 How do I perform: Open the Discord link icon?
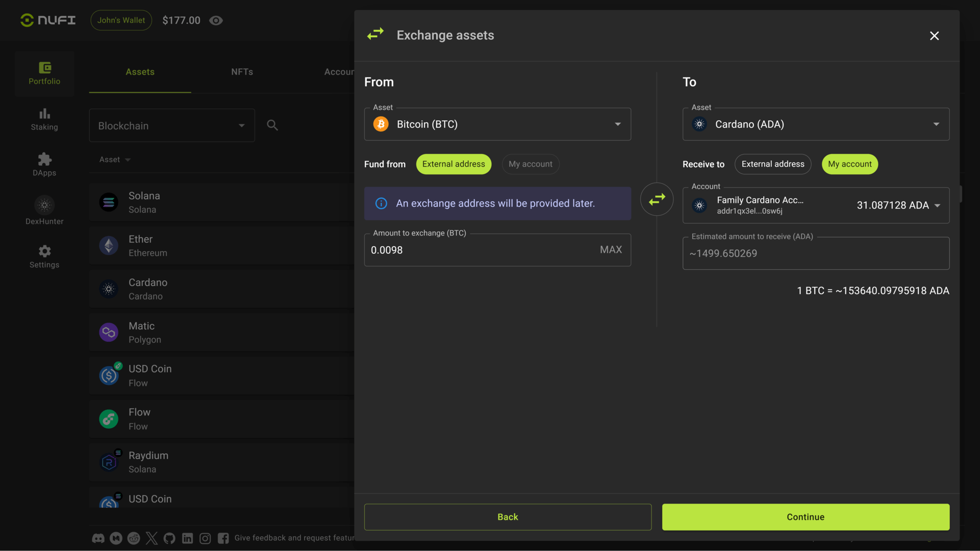(98, 538)
